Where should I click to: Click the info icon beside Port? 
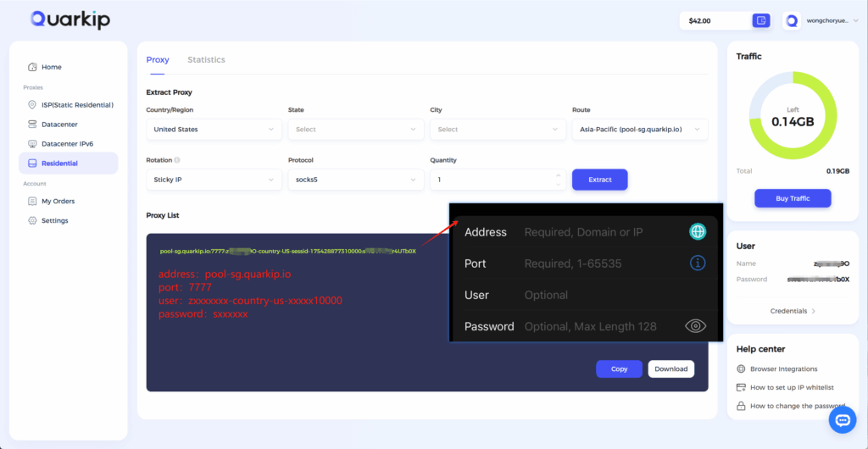pos(698,263)
